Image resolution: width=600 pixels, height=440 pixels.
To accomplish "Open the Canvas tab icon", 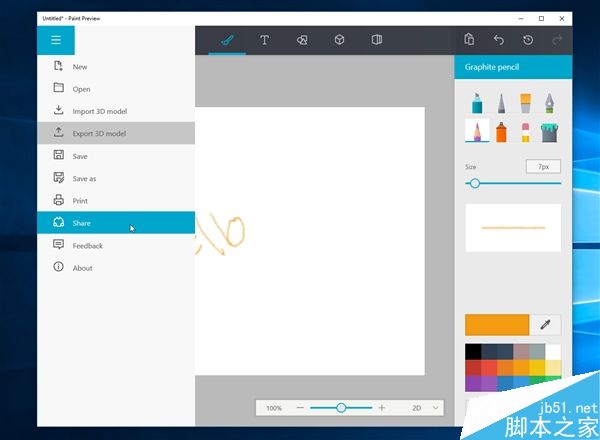I will (377, 40).
